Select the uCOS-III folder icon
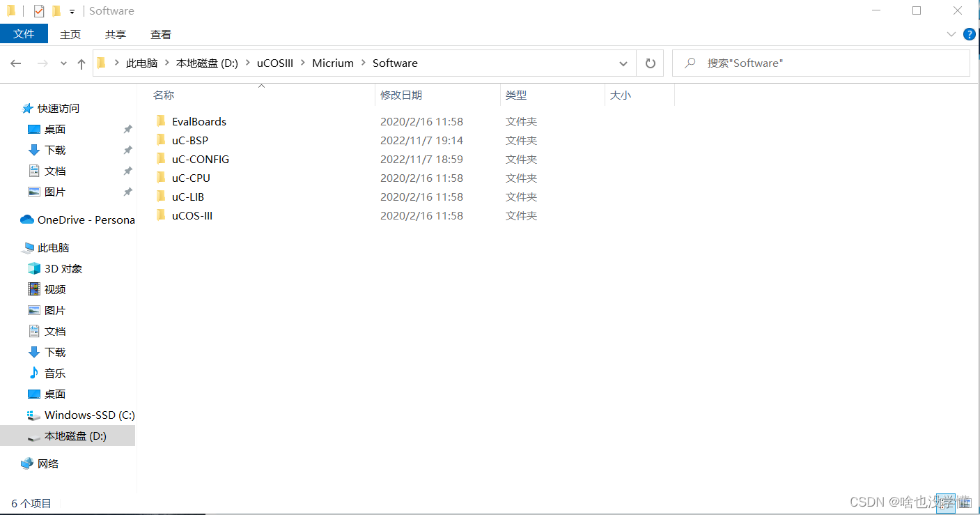 161,215
